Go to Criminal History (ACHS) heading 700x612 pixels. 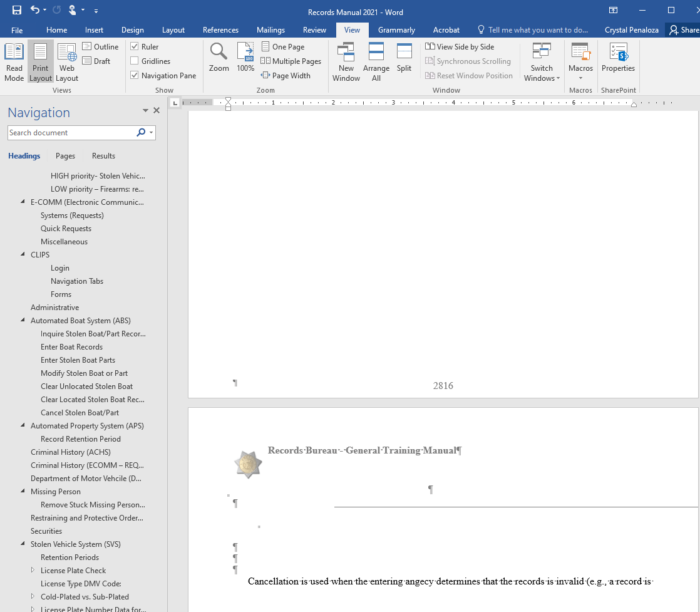point(71,452)
